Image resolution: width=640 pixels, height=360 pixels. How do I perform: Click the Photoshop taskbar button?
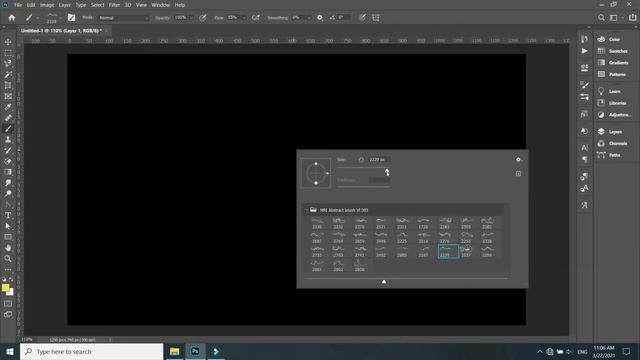(x=196, y=351)
